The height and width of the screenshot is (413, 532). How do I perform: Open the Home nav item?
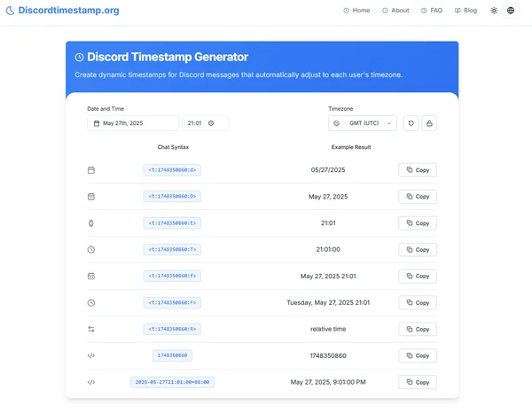tap(356, 11)
